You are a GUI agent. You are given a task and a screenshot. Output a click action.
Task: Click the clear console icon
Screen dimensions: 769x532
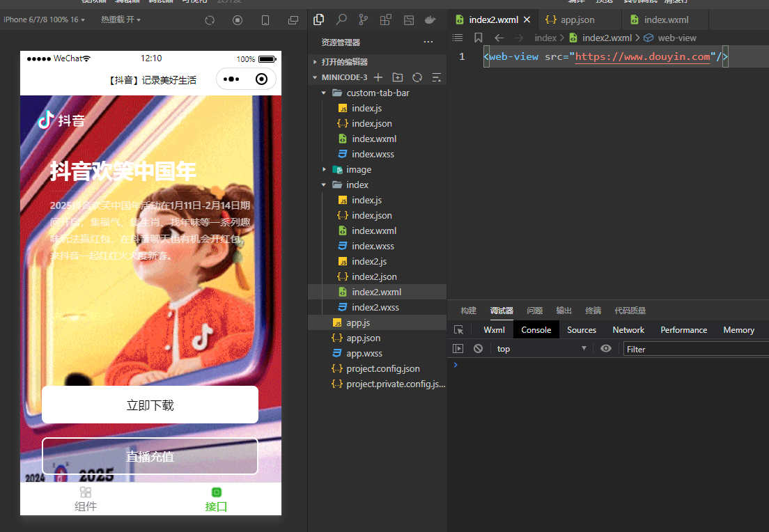(478, 349)
